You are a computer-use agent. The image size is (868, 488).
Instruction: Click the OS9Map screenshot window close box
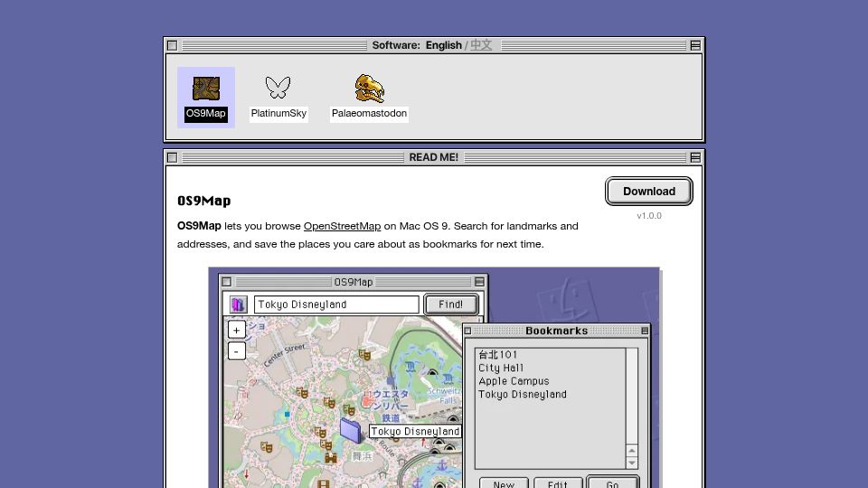[226, 282]
